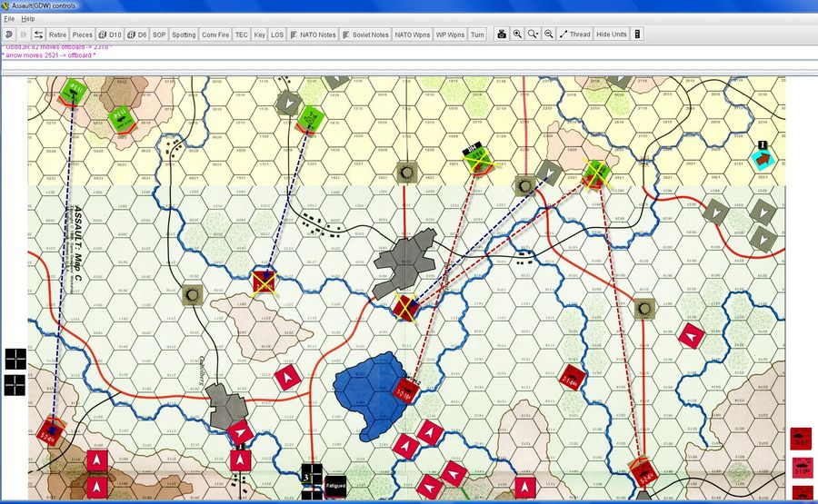The height and width of the screenshot is (504, 818).
Task: Click the rightmost toolbar icon after Hide Units
Action: pos(637,34)
